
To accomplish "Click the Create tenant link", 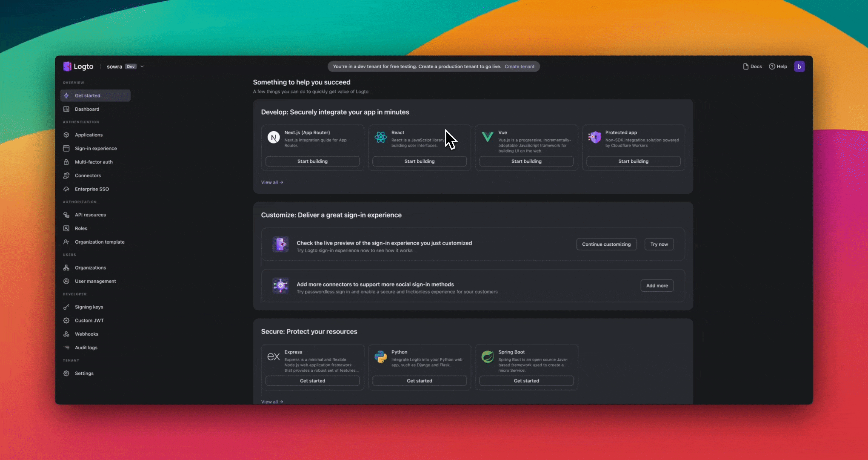I will tap(519, 66).
